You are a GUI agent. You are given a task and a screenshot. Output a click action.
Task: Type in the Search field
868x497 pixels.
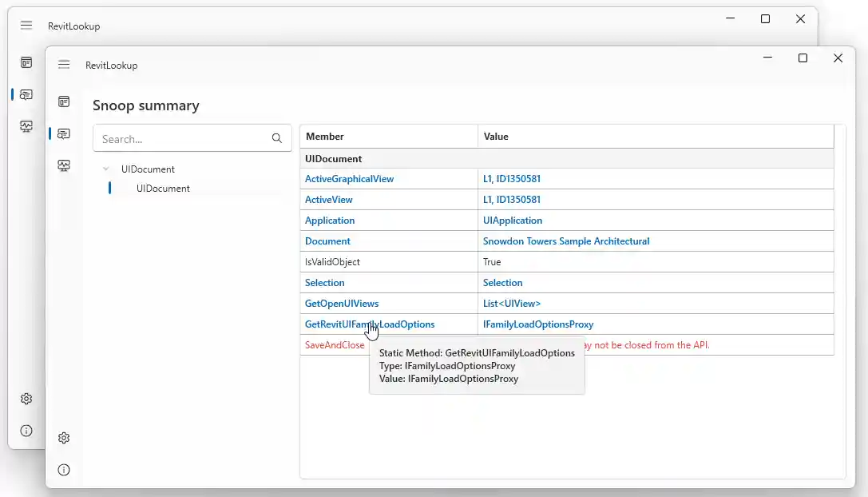184,138
